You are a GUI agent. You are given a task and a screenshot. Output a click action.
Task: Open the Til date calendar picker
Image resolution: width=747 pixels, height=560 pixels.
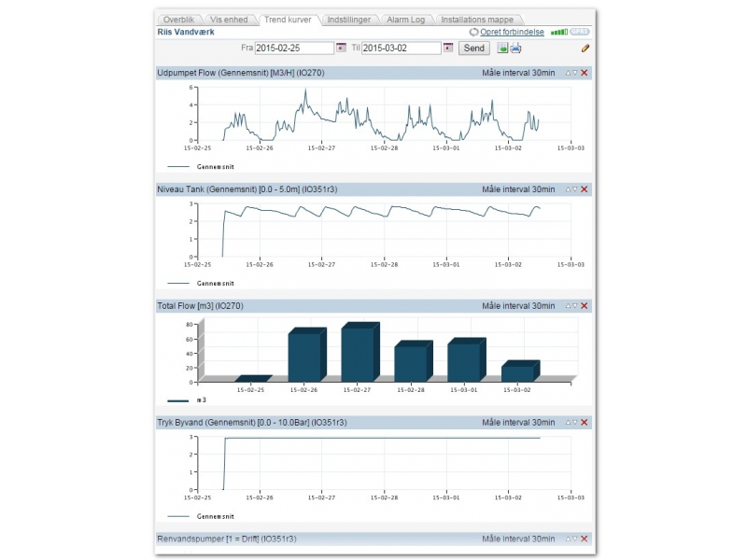tap(448, 48)
